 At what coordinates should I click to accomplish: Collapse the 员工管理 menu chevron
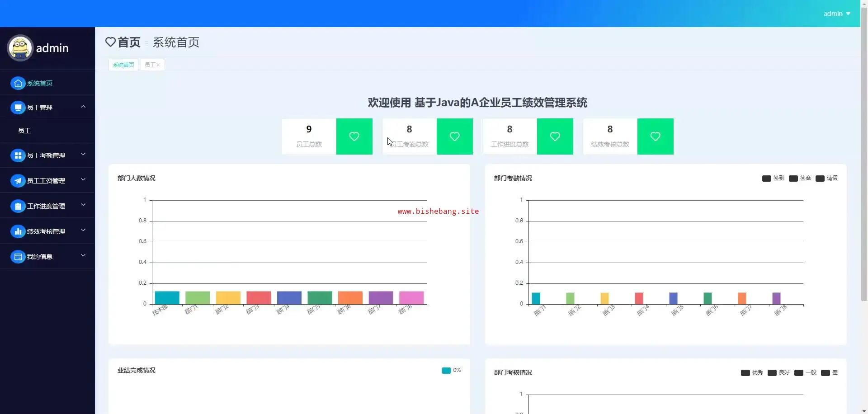point(83,107)
